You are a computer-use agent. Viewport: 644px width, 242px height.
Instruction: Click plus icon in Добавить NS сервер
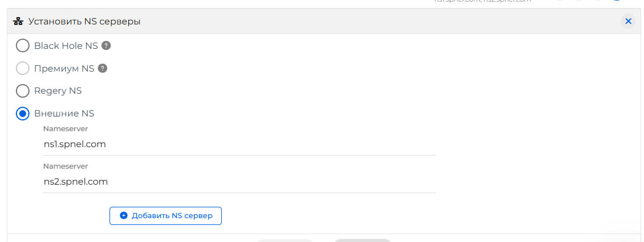pos(124,216)
